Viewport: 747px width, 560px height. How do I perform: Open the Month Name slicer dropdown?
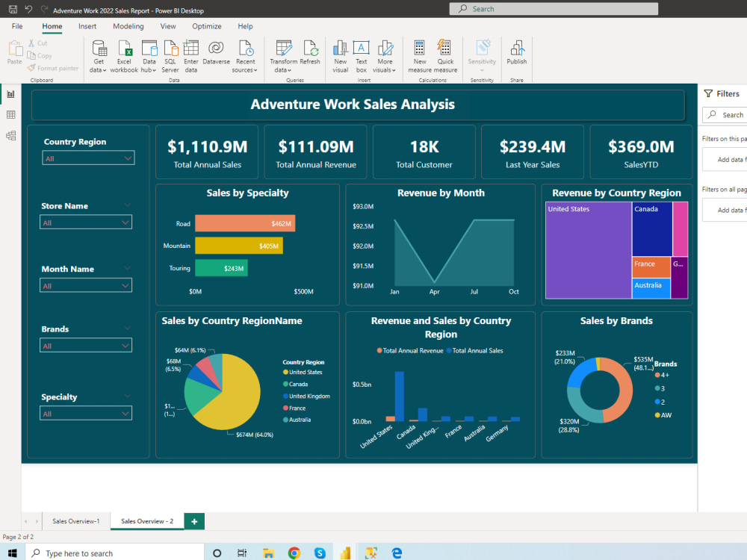click(x=86, y=286)
